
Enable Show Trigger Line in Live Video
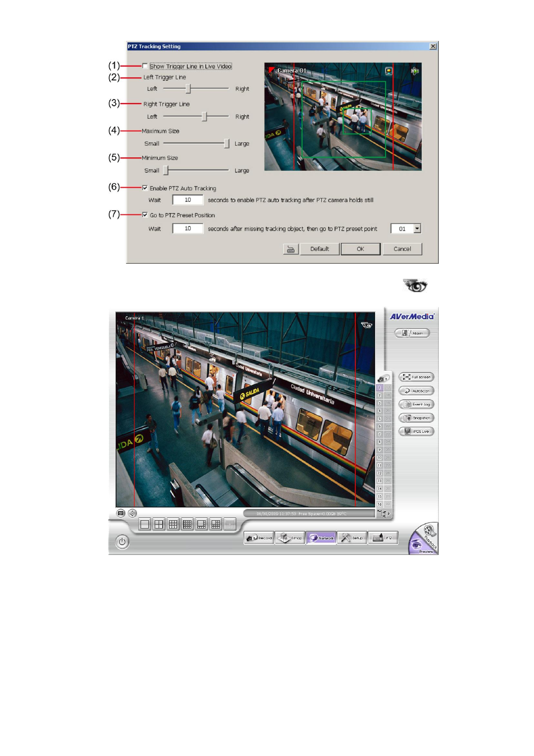tap(145, 66)
